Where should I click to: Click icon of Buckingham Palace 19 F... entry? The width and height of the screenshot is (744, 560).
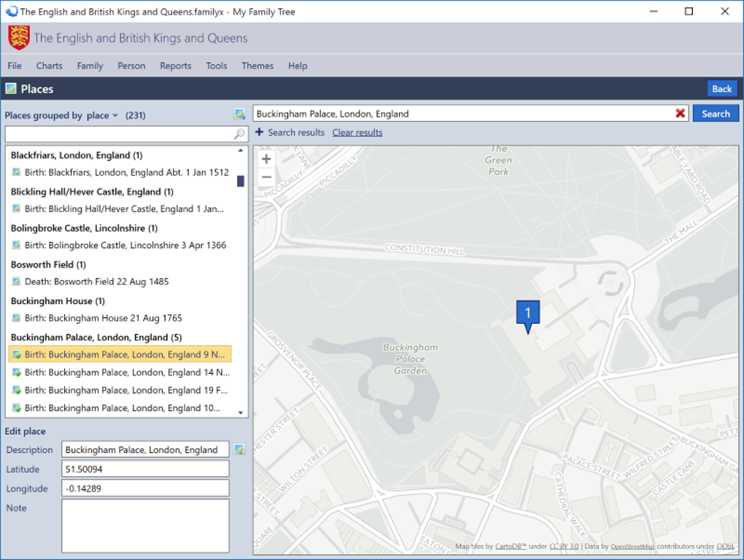[17, 390]
